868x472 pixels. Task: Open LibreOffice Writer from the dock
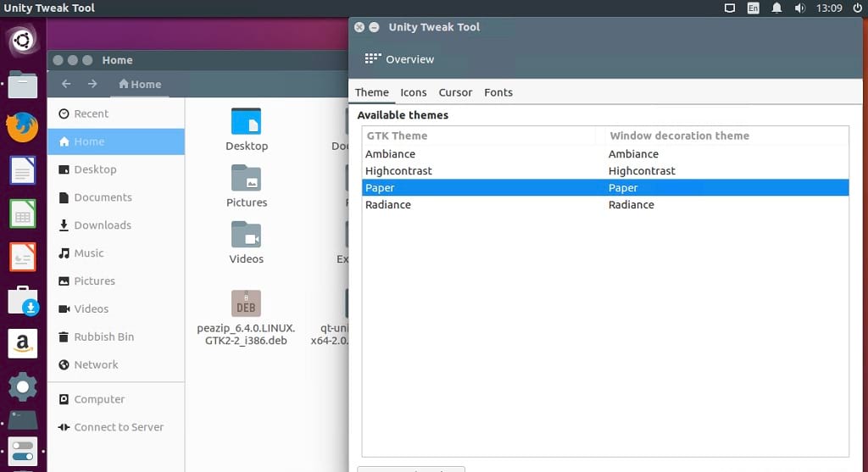[x=23, y=170]
